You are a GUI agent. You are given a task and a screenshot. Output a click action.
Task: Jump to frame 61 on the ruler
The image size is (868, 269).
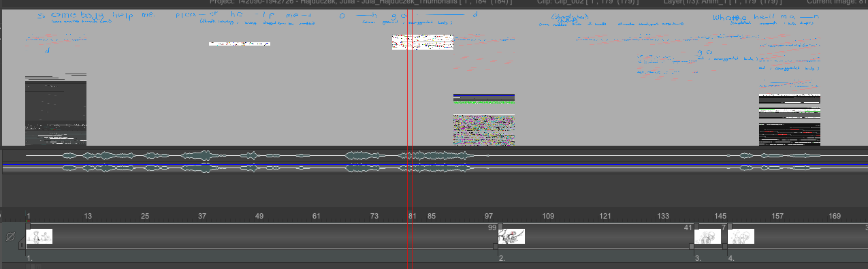[x=317, y=216]
